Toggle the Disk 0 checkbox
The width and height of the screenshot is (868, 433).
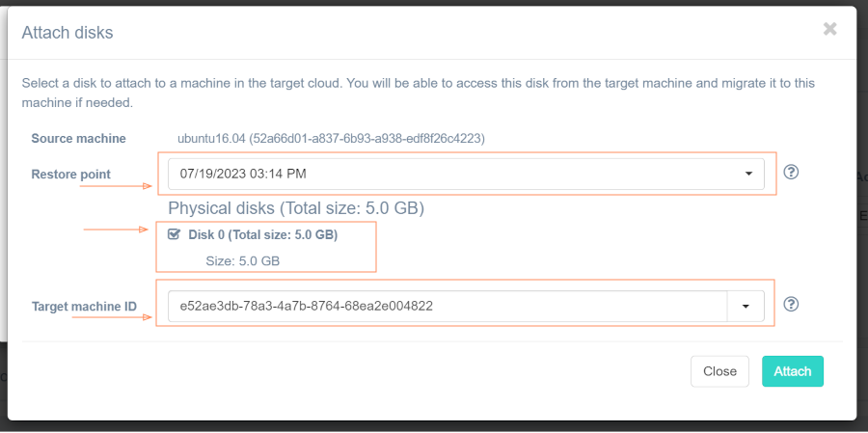point(174,233)
